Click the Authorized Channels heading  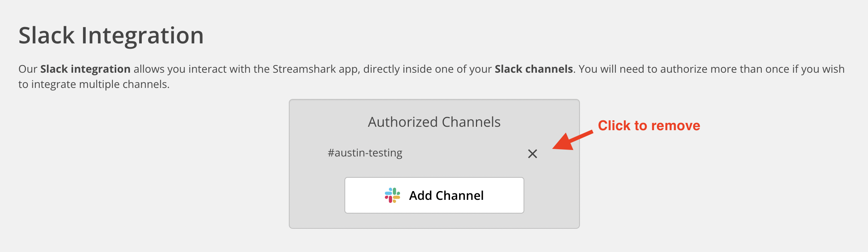click(x=434, y=122)
